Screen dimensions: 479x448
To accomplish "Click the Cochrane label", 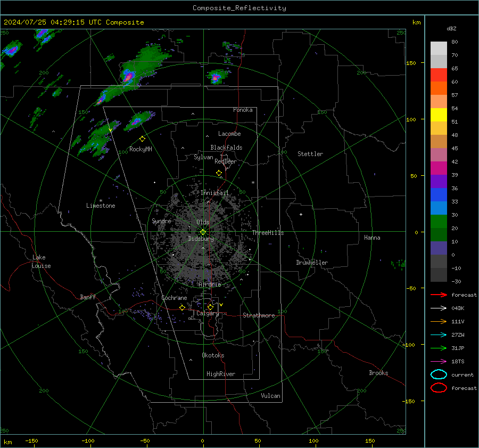I will pos(174,298).
